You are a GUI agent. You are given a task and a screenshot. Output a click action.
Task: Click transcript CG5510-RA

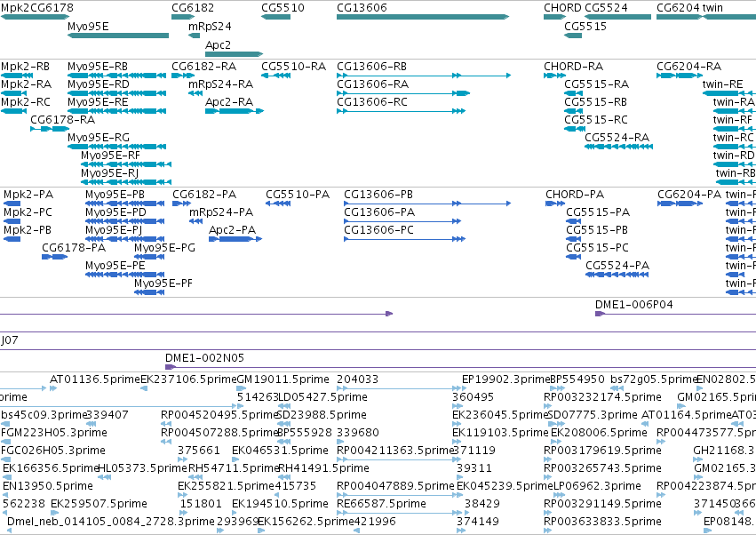point(275,76)
